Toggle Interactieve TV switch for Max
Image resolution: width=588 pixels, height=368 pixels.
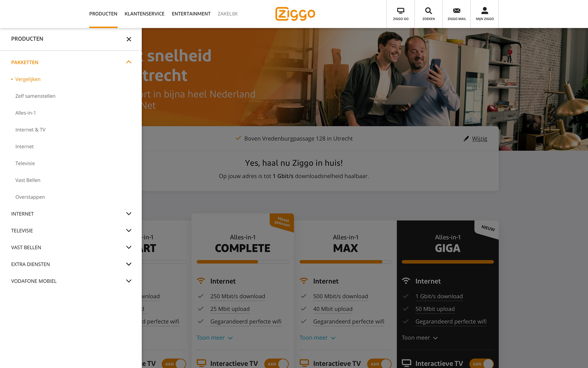point(379,364)
